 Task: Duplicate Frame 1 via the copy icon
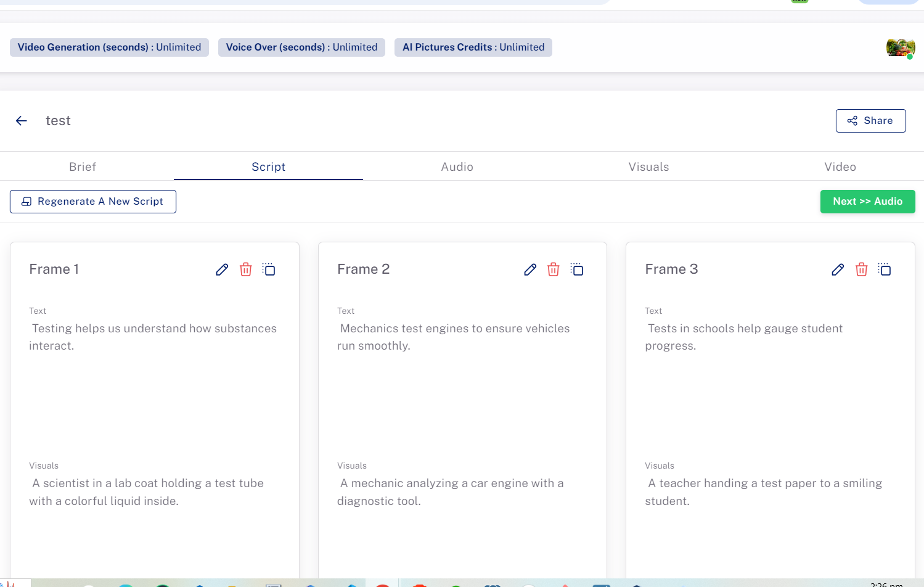(269, 269)
